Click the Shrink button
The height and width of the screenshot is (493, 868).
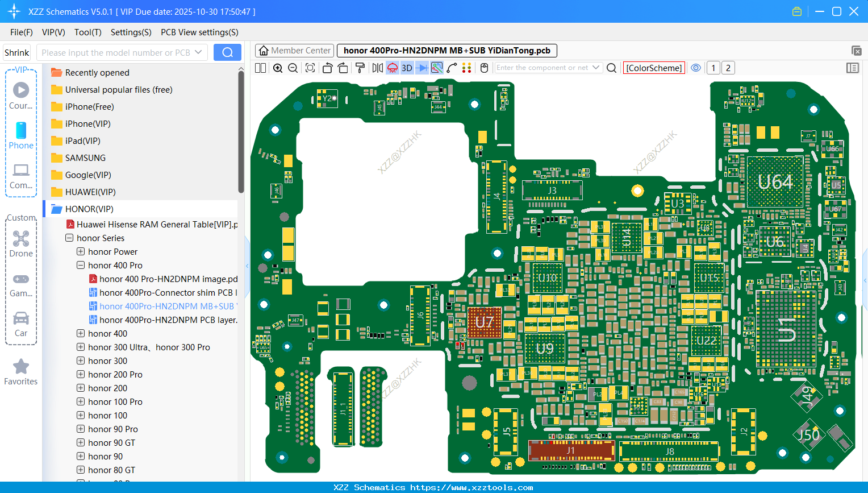click(16, 52)
